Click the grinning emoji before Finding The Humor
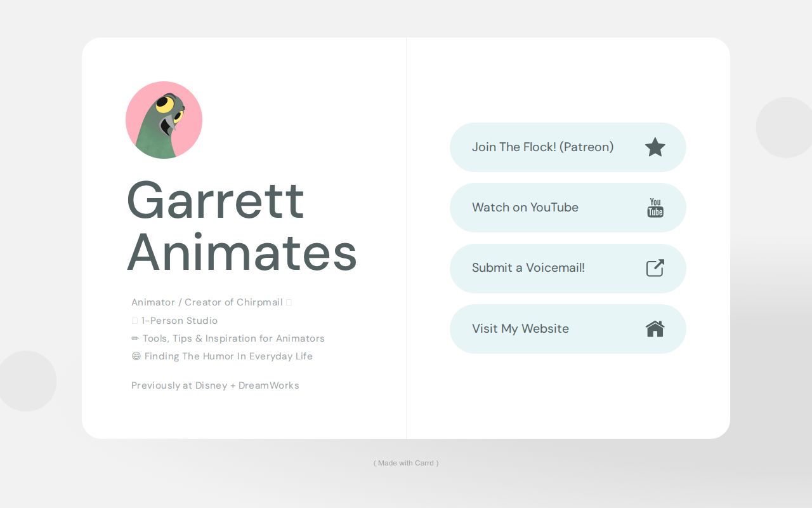The image size is (812, 508). 136,356
